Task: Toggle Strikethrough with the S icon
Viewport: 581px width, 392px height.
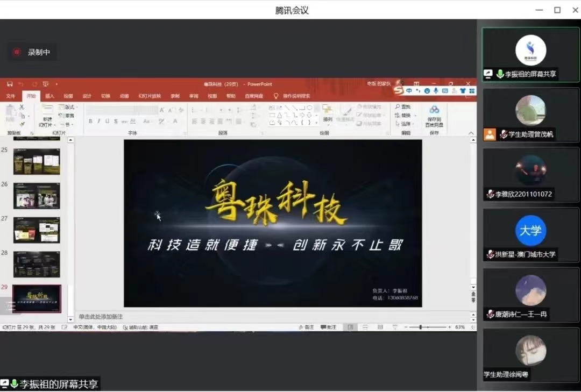Action: click(116, 121)
